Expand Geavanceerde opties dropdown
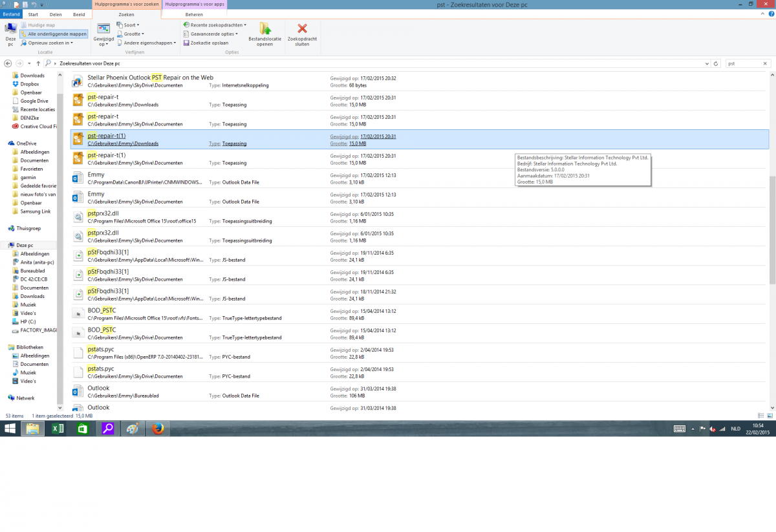This screenshot has height=532, width=776. coord(211,34)
